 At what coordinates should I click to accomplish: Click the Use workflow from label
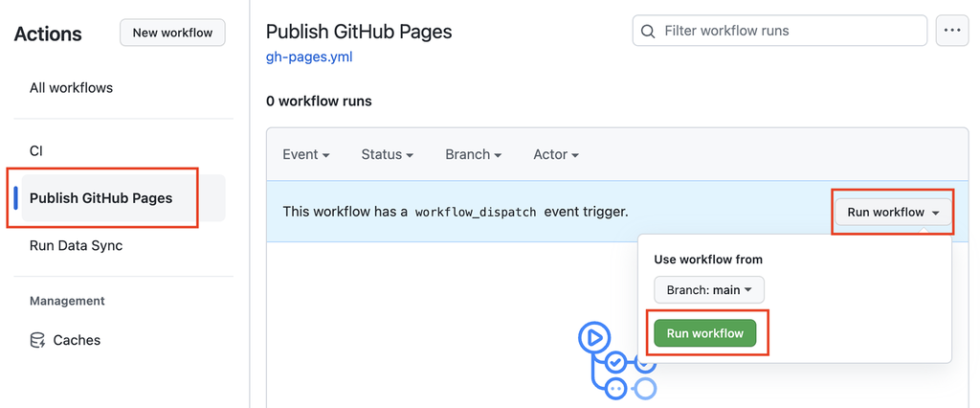[x=708, y=259]
